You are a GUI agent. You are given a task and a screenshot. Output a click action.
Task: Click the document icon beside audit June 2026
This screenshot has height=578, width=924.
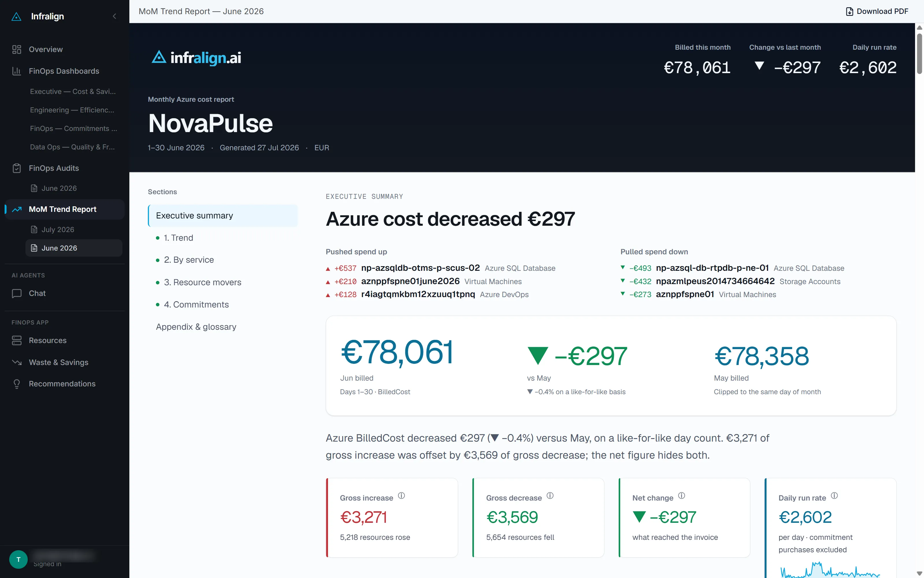34,188
